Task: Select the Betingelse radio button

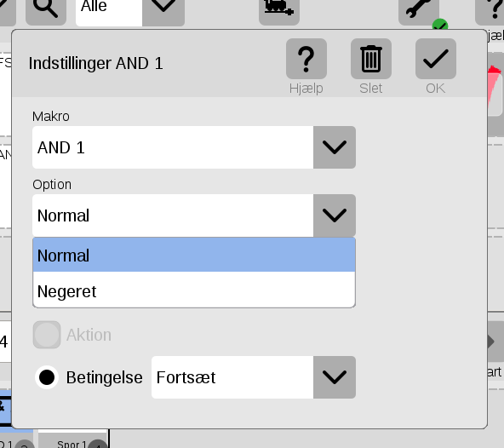Action: pos(47,377)
